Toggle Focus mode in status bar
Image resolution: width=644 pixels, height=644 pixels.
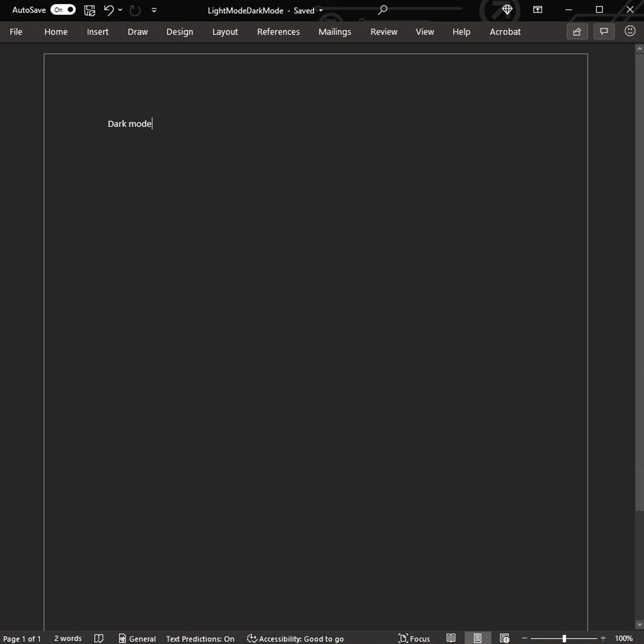click(x=414, y=638)
